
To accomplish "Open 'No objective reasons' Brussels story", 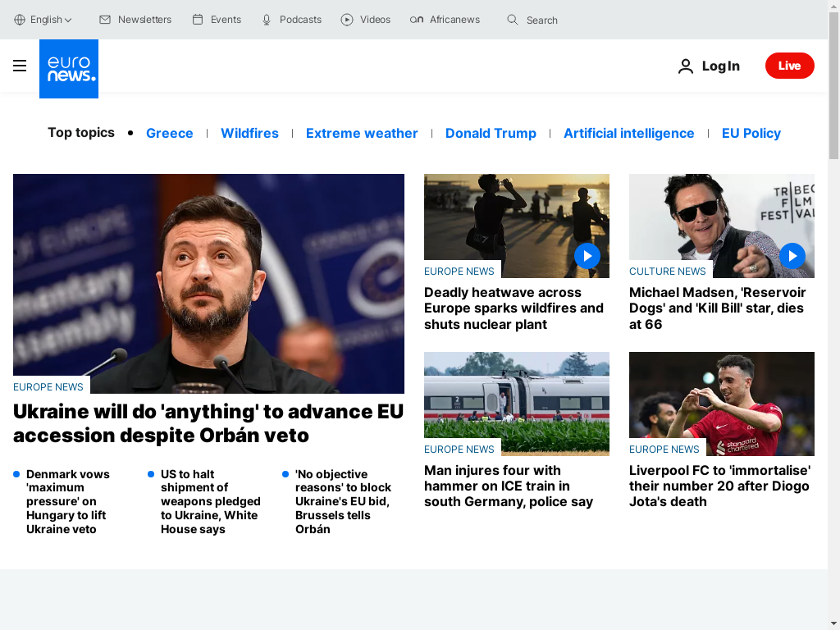I will 343,501.
